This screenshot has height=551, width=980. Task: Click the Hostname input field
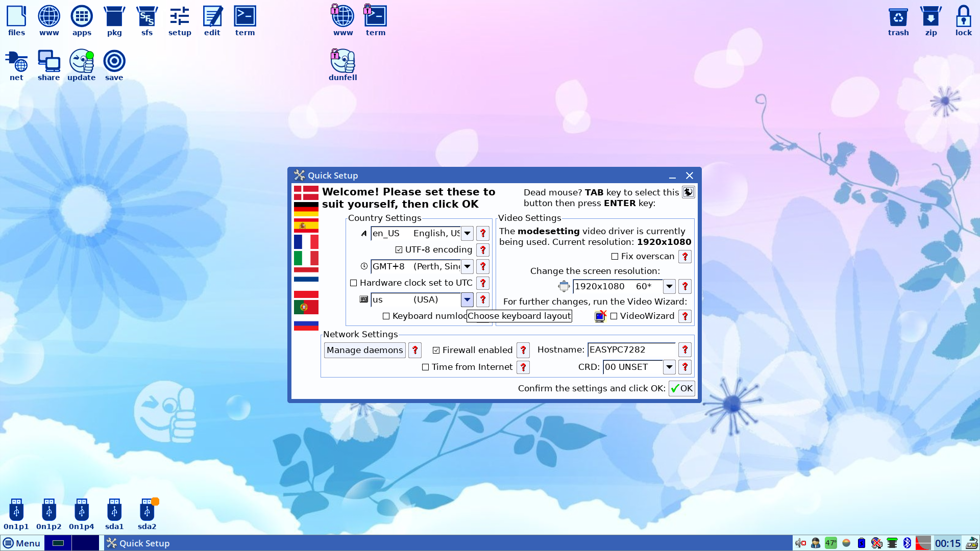(632, 350)
